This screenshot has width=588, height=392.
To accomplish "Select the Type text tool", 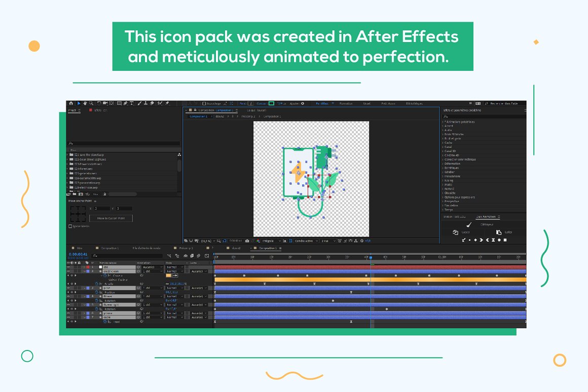I will point(132,103).
